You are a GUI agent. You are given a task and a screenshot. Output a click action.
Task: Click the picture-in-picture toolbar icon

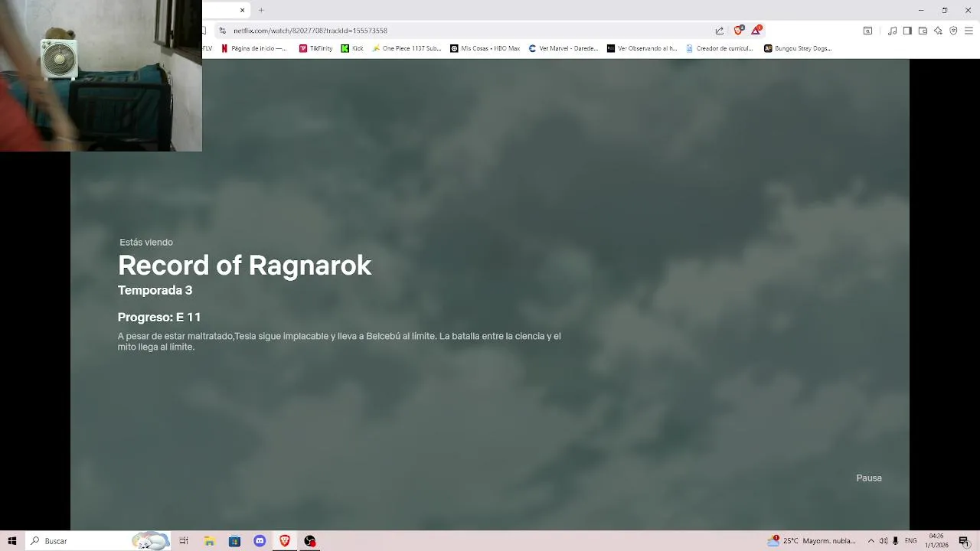(867, 31)
